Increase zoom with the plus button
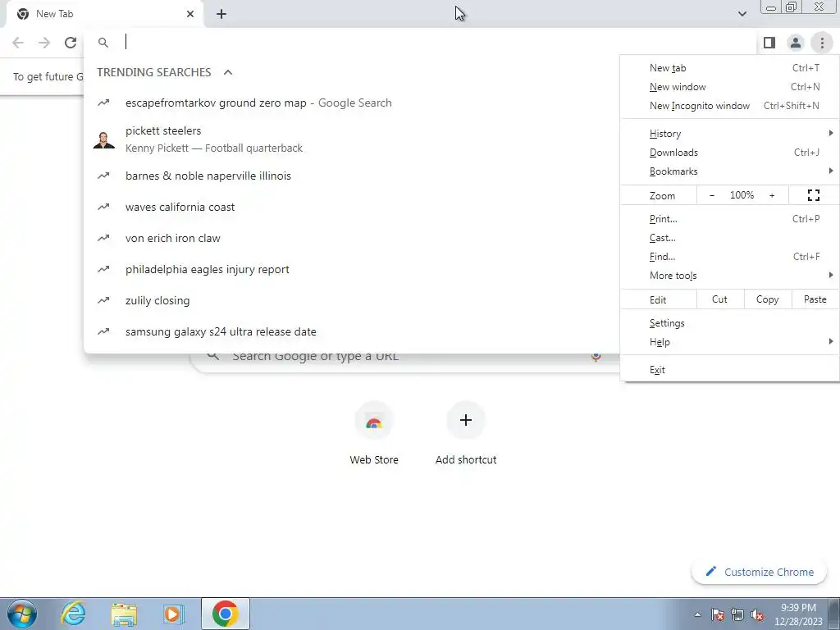 click(x=772, y=195)
